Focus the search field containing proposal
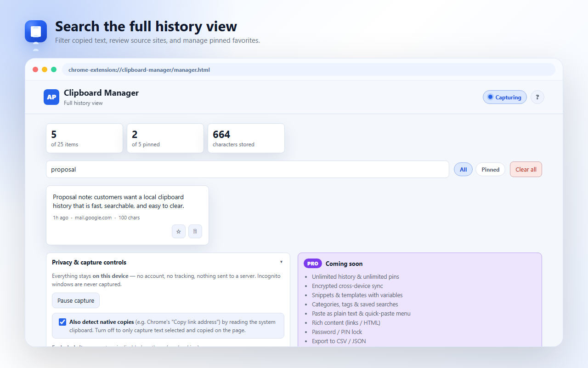The width and height of the screenshot is (588, 368). coord(248,169)
